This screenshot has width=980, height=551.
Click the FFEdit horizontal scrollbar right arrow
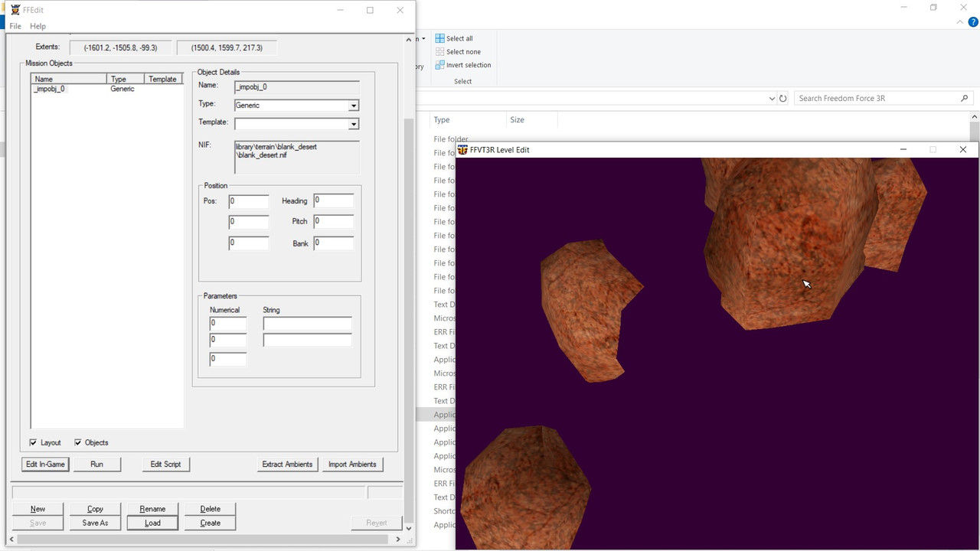point(398,539)
